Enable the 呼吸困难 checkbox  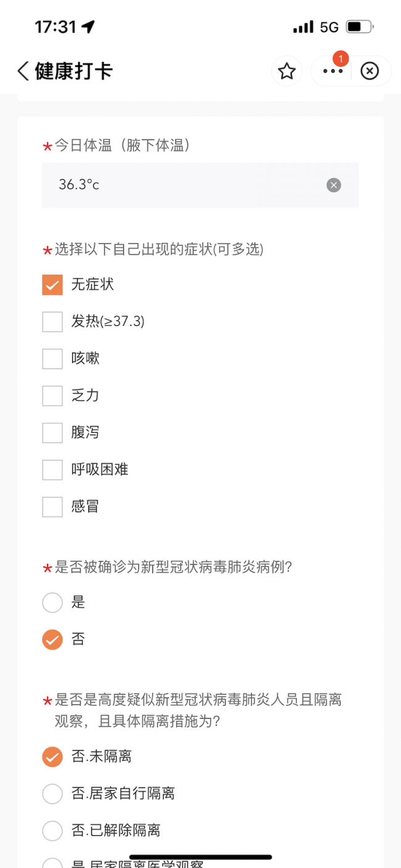[52, 470]
